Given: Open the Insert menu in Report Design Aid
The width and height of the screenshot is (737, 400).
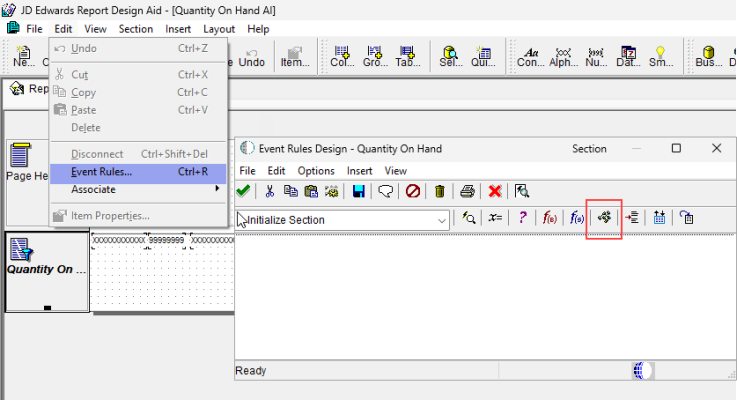Looking at the screenshot, I should click(x=178, y=29).
